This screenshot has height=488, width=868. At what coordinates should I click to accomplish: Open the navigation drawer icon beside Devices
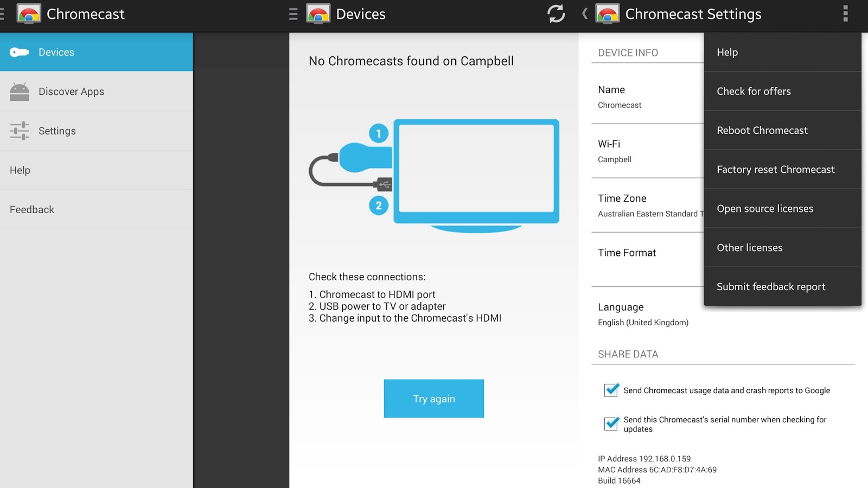tap(293, 14)
